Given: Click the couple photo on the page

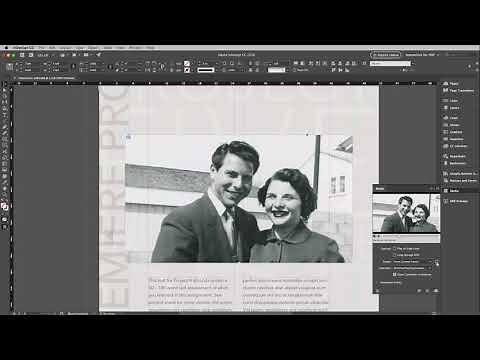Looking at the screenshot, I should pyautogui.click(x=239, y=199).
